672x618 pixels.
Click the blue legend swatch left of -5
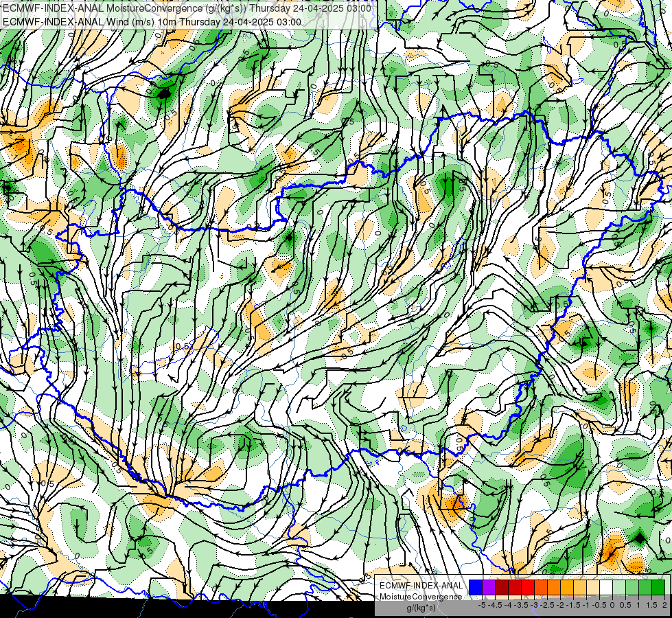pyautogui.click(x=476, y=587)
